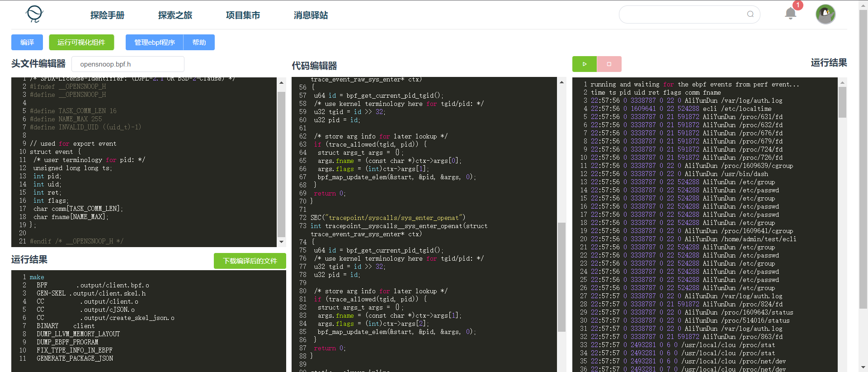Open 项目集市 navigation item
Screen dimensions: 868x372
(x=243, y=15)
